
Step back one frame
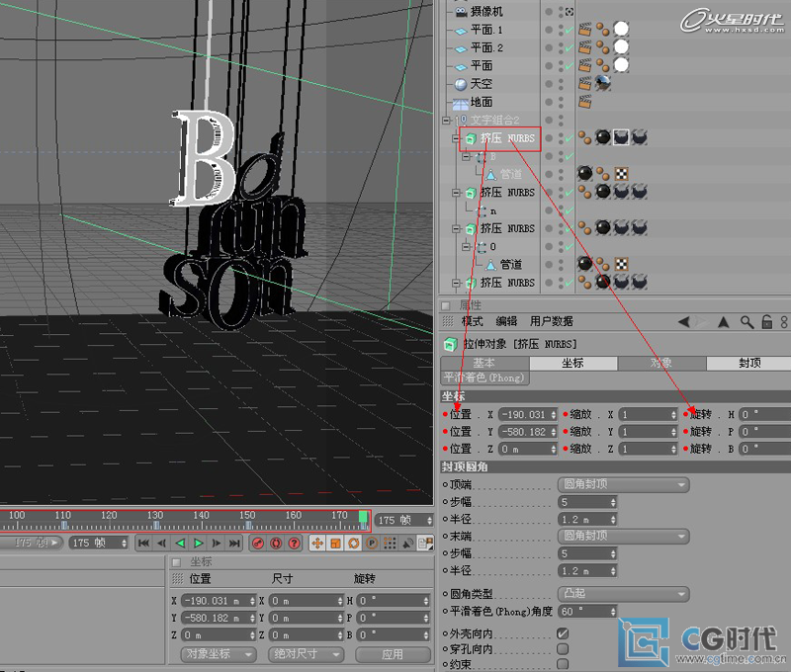(161, 543)
